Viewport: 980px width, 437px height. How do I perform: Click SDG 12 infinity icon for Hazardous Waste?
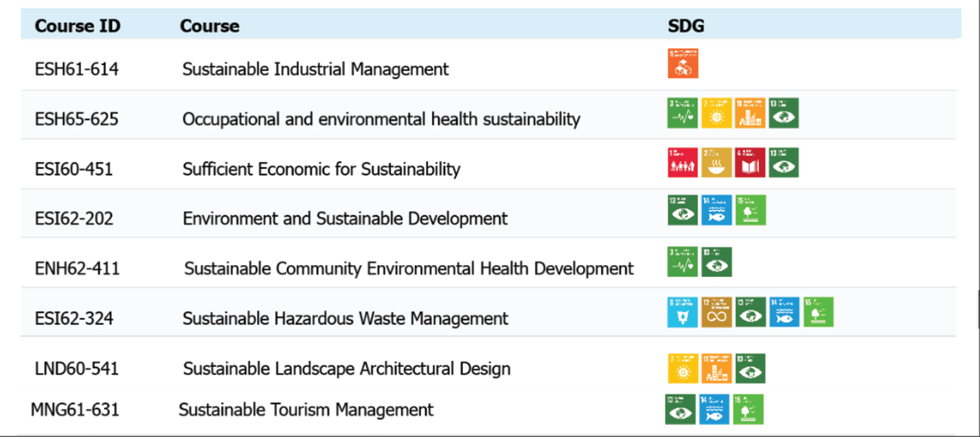click(x=716, y=312)
